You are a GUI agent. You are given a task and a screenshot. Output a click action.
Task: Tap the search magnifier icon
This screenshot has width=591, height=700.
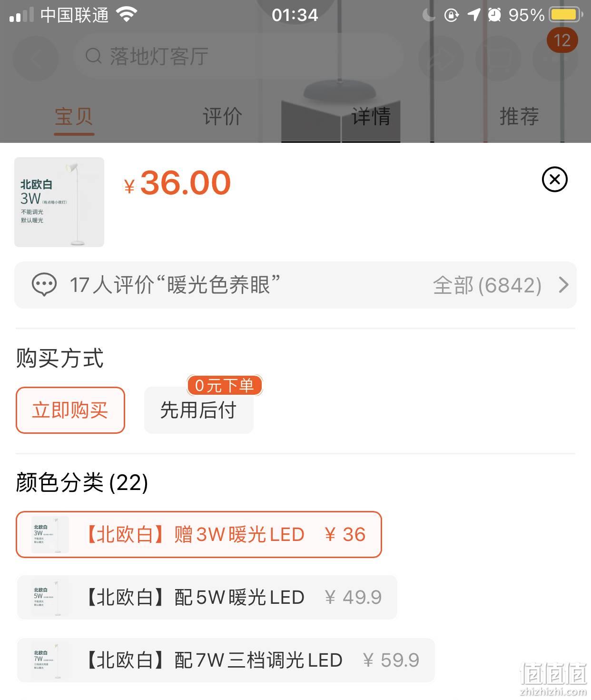point(94,56)
